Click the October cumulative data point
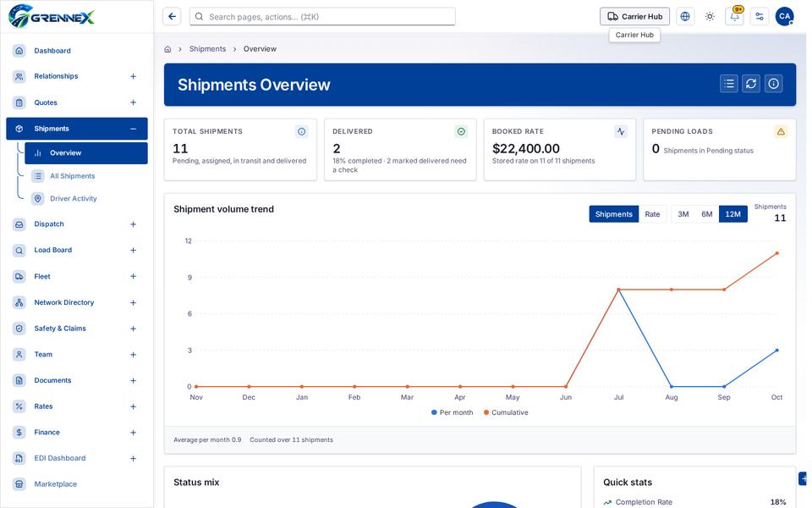 pos(776,253)
